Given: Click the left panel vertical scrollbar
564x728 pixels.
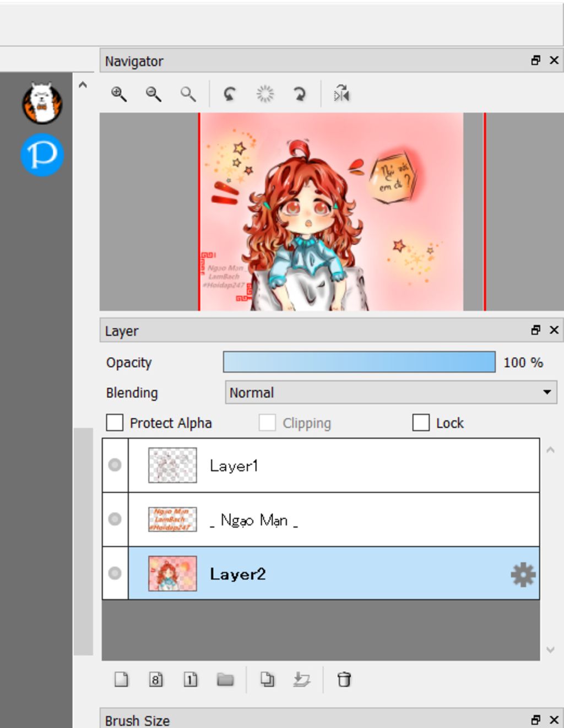Looking at the screenshot, I should coord(83,541).
